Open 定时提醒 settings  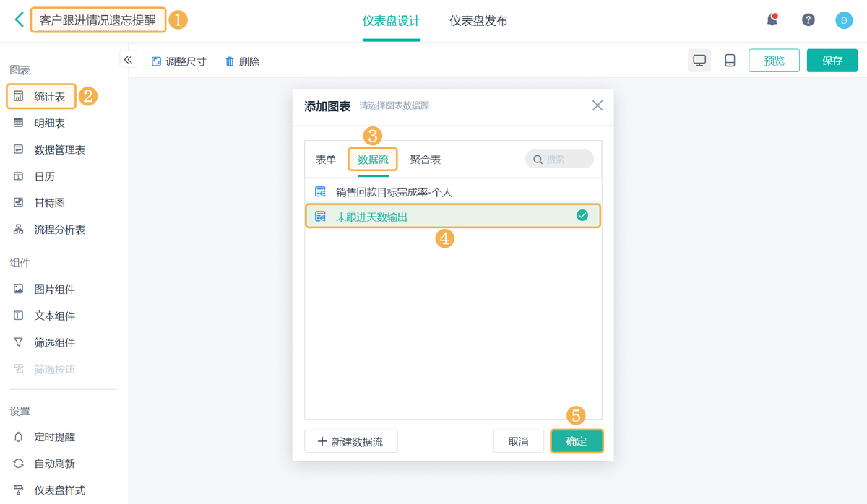[54, 437]
